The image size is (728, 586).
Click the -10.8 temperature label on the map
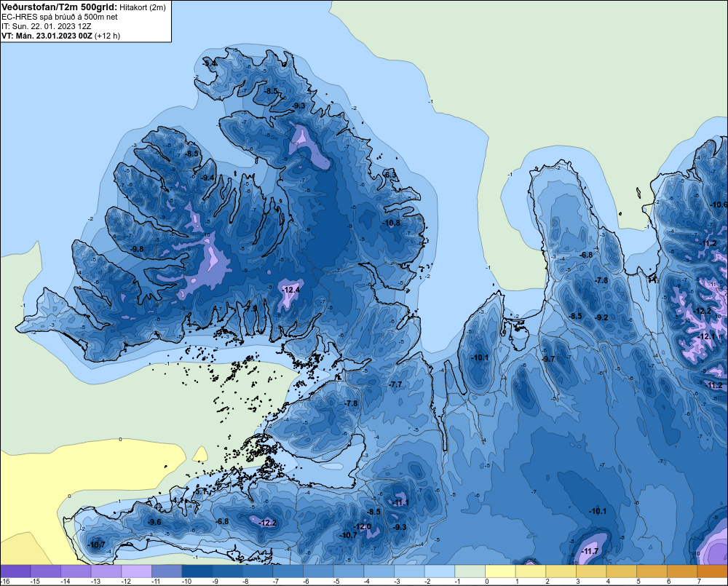(392, 223)
